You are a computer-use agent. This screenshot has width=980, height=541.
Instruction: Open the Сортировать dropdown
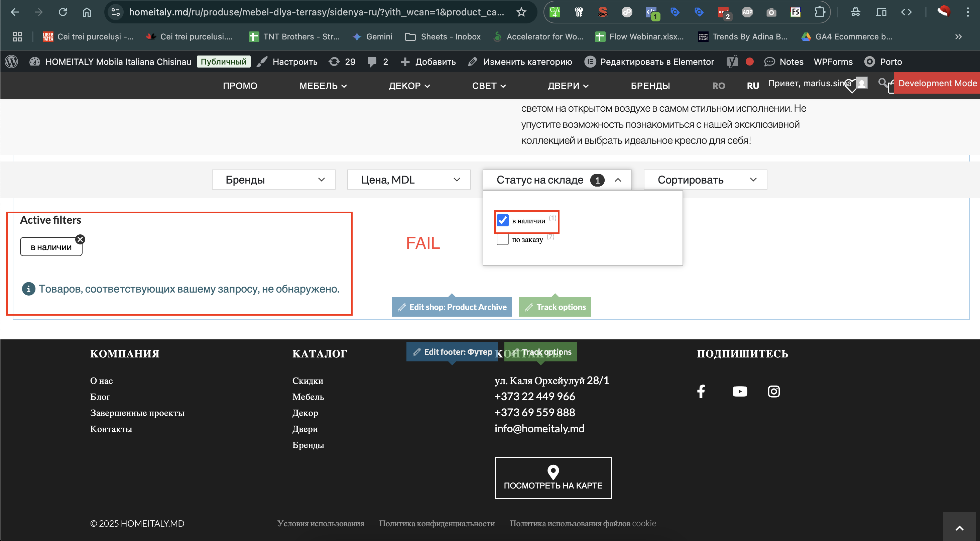[705, 180]
